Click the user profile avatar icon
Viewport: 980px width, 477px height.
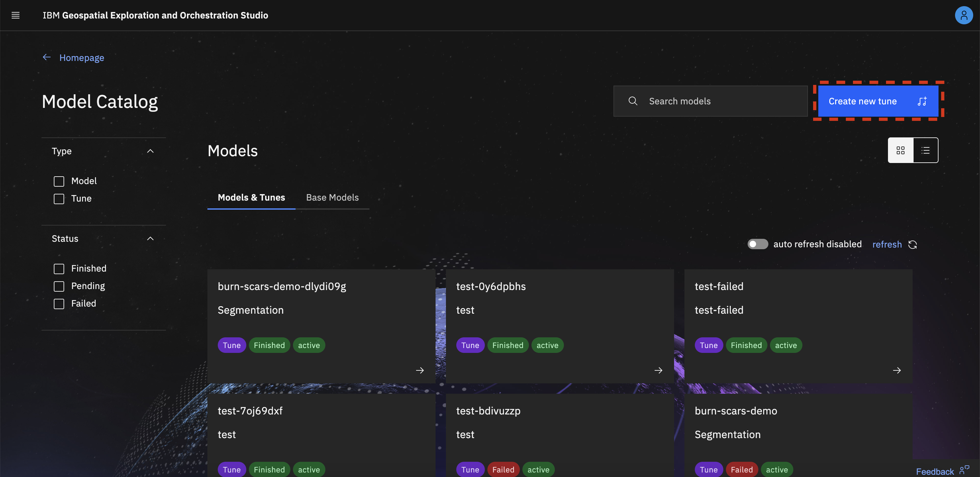[963, 15]
